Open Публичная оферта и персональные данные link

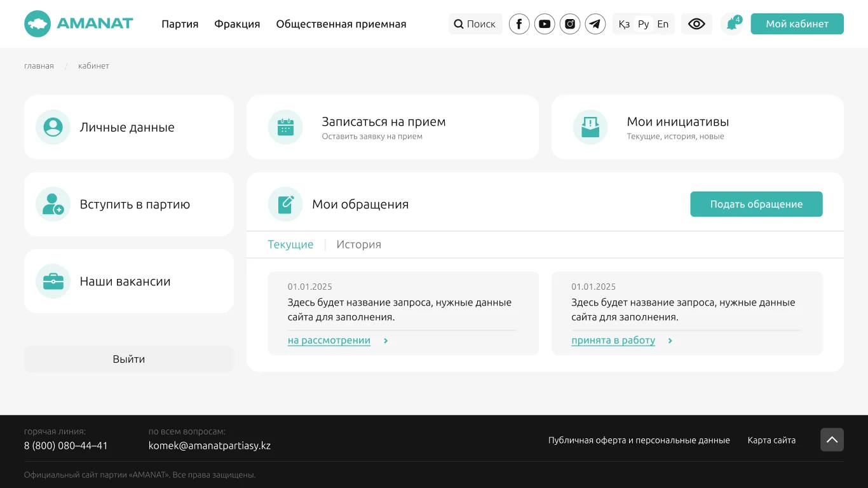click(639, 440)
